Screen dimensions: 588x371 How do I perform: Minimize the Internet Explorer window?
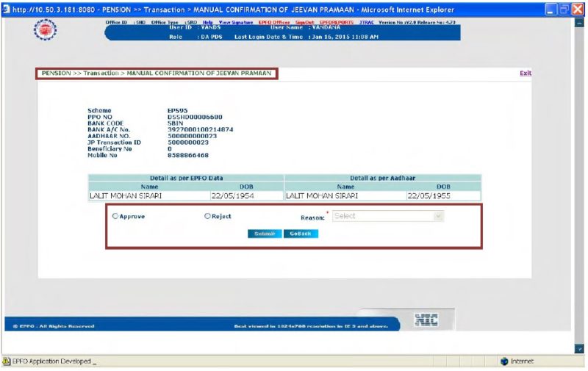point(551,10)
